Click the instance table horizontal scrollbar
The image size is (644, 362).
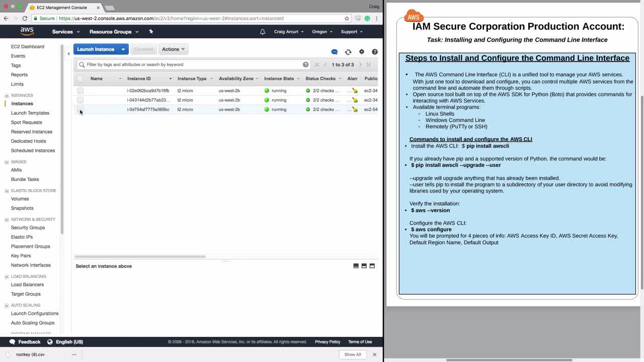click(x=140, y=256)
